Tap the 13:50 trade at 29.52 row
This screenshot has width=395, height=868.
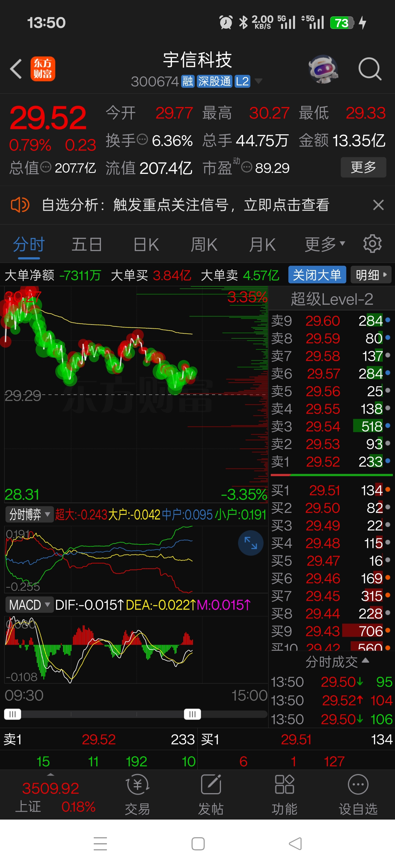pos(332,701)
